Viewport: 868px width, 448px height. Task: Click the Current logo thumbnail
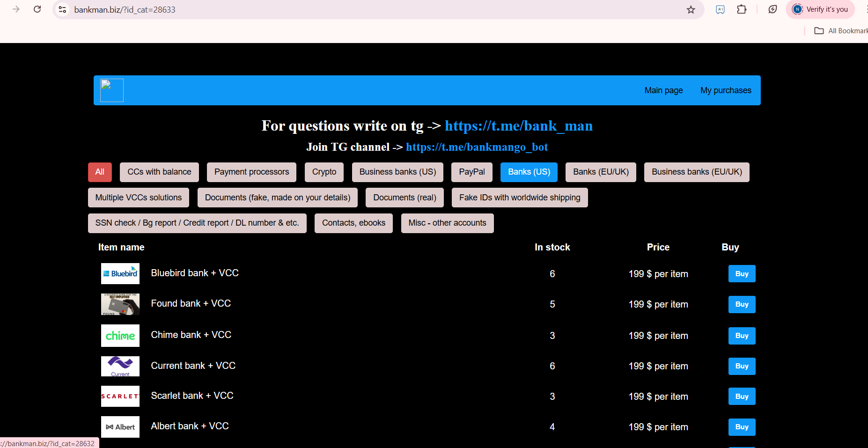coord(120,366)
